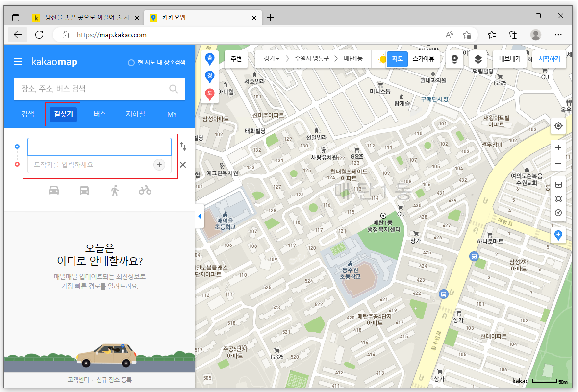Switch to the first Kakao tab
Screen dimensions: 578x392
(x=86, y=17)
